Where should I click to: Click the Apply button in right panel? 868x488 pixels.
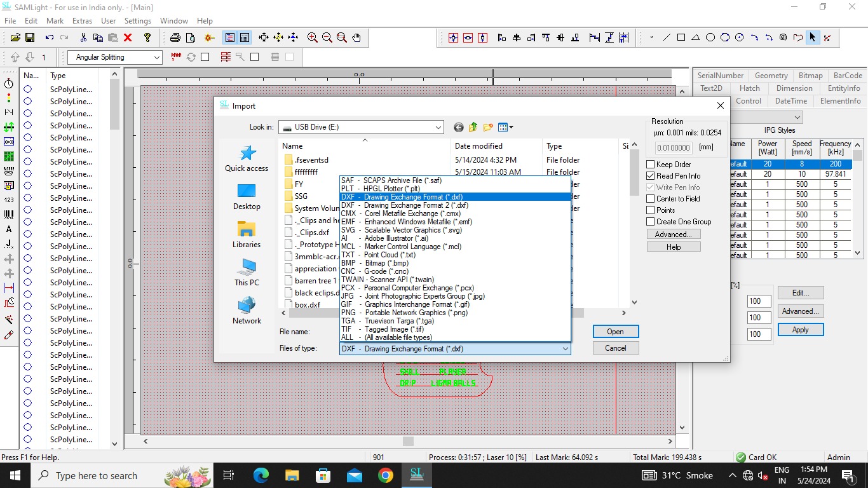pos(801,330)
